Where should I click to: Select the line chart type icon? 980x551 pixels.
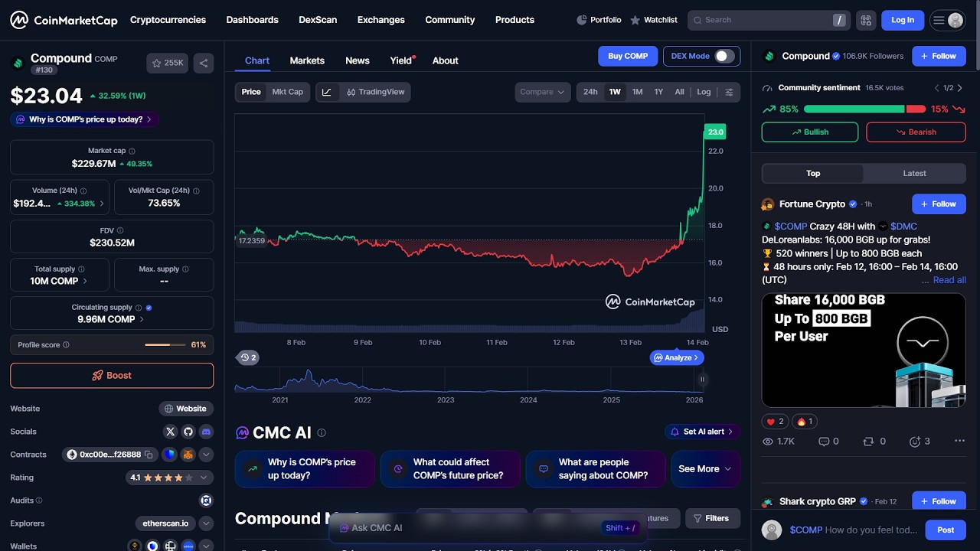pos(327,92)
